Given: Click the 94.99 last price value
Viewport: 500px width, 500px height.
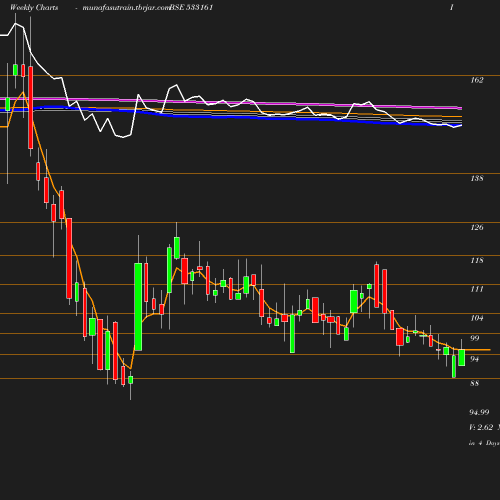Looking at the screenshot, I should (479, 412).
